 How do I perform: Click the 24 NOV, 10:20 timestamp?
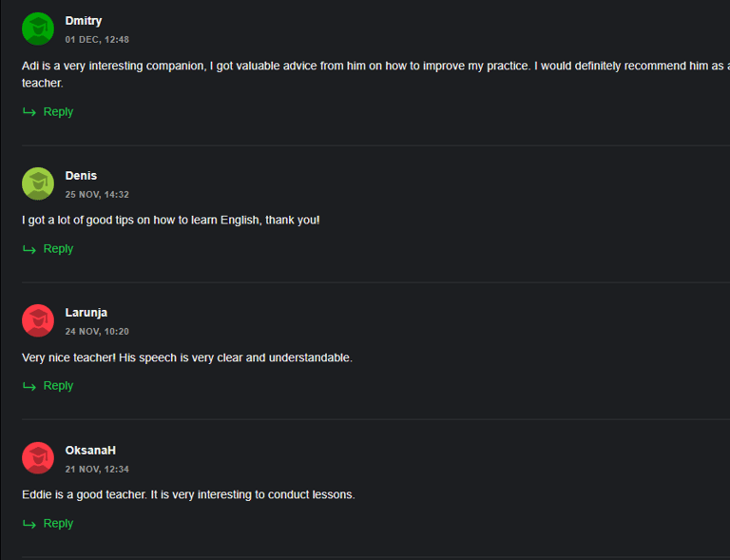(97, 332)
